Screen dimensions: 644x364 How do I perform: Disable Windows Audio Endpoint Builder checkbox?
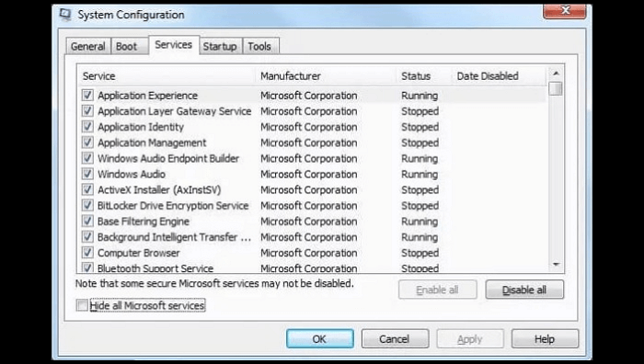(x=87, y=158)
